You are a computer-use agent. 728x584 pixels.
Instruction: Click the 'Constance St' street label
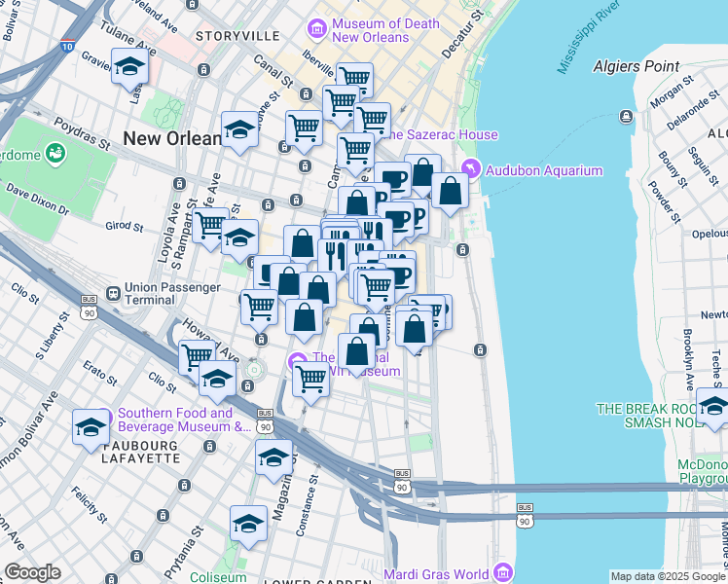tap(307, 505)
